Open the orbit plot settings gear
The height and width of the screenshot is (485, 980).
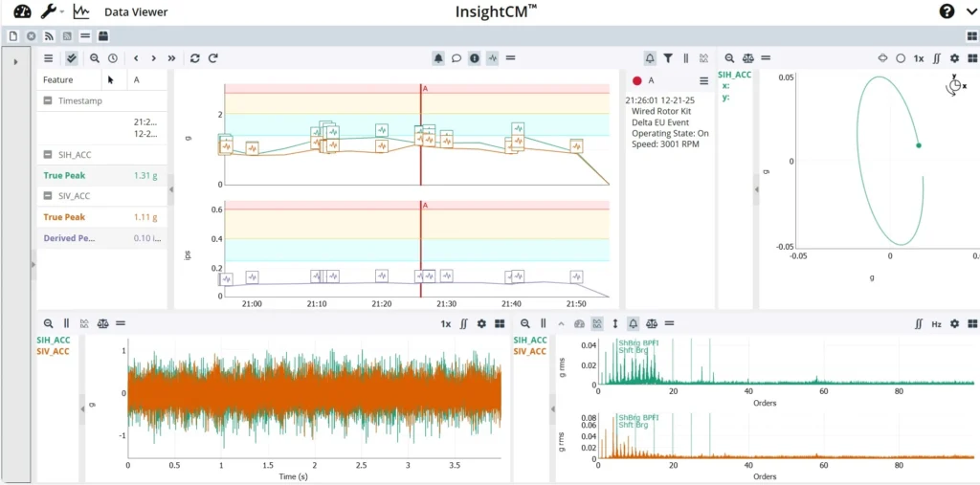click(953, 58)
